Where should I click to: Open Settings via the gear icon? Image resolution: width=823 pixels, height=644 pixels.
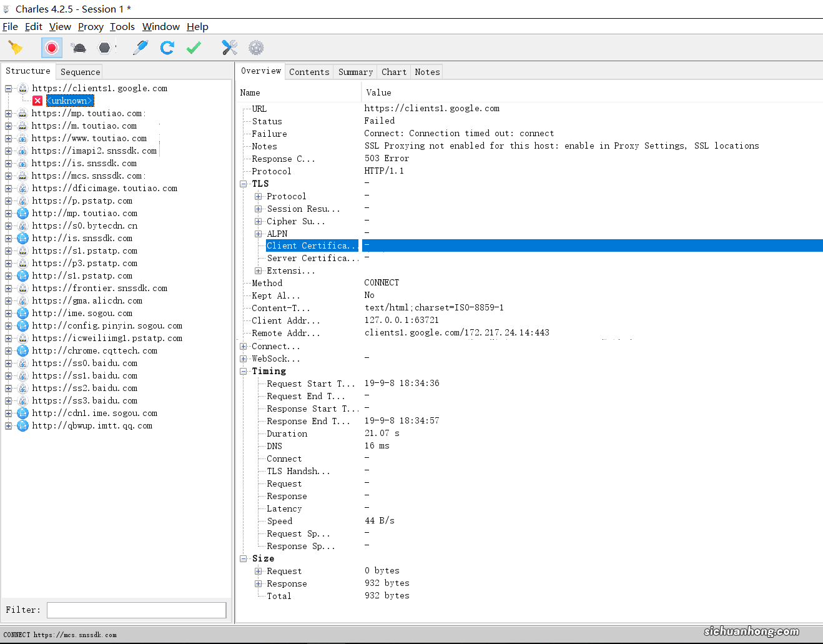tap(256, 47)
